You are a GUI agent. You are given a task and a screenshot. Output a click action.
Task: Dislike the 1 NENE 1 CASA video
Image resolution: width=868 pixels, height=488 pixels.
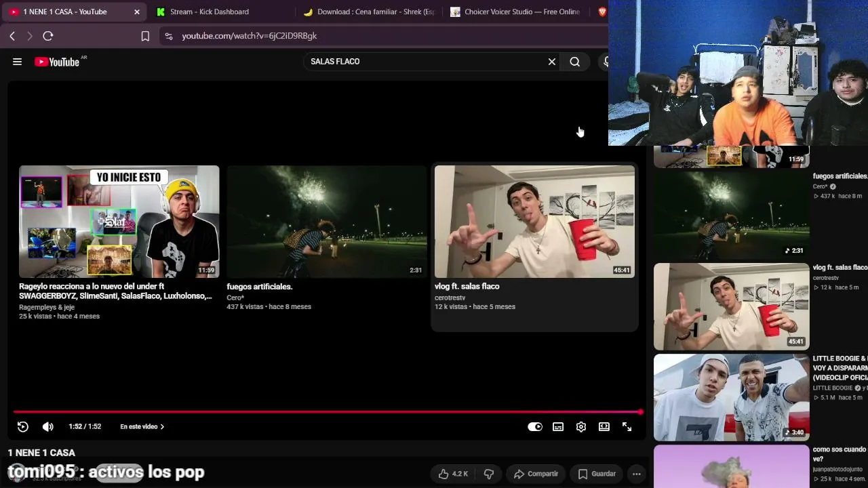489,474
